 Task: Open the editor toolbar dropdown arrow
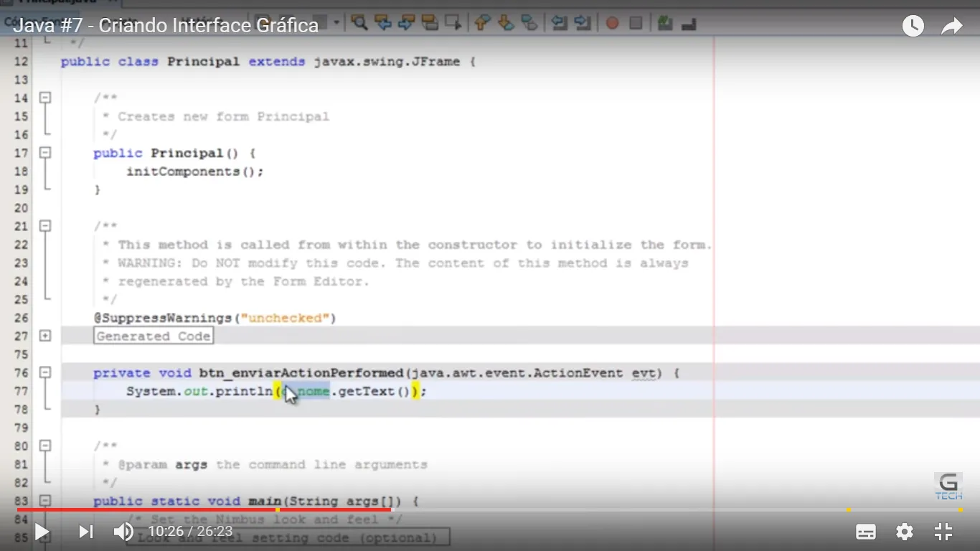[336, 22]
